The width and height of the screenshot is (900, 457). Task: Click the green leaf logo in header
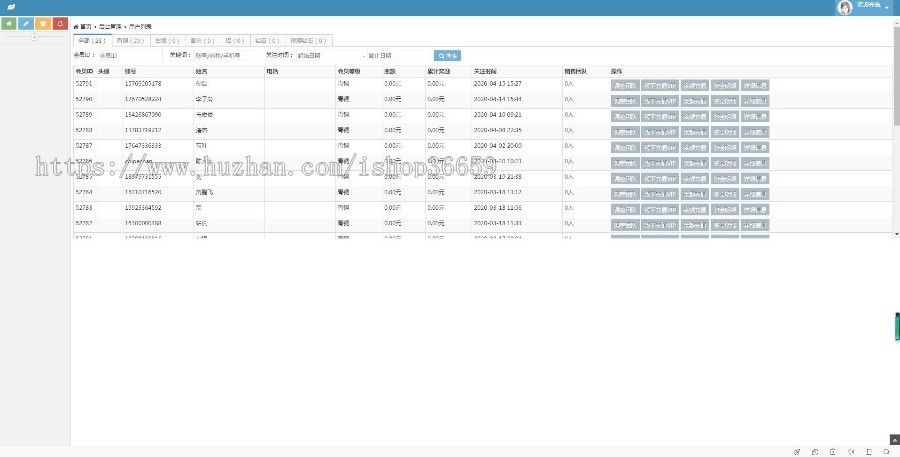click(10, 7)
